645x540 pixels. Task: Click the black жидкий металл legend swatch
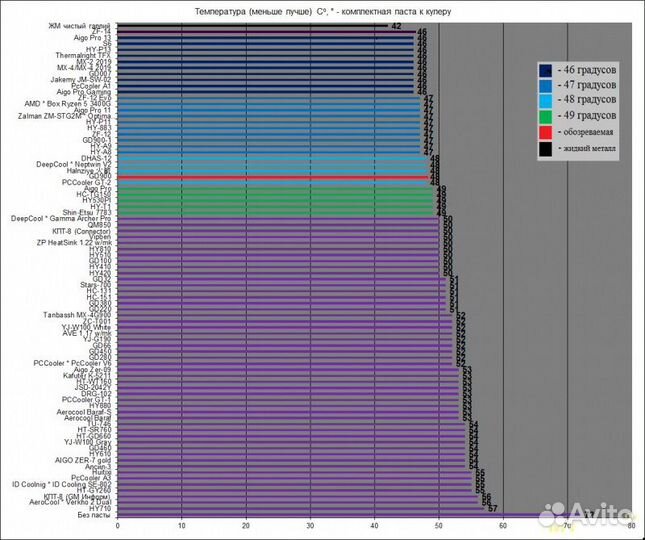tap(547, 148)
